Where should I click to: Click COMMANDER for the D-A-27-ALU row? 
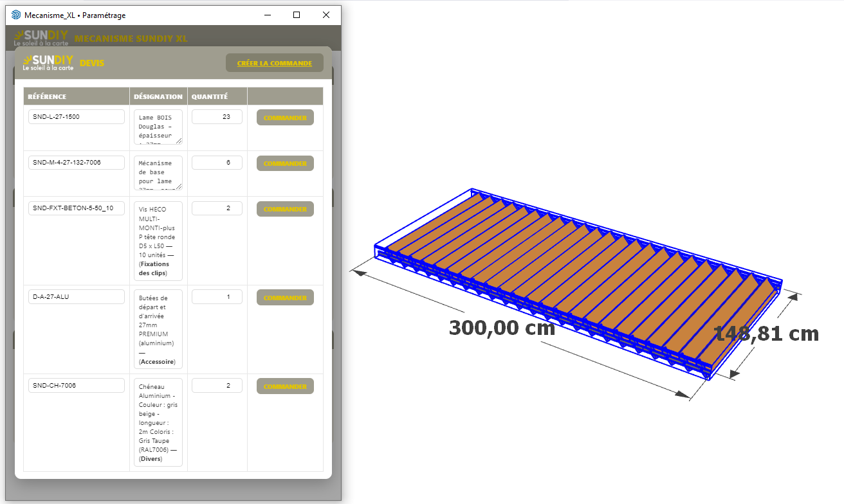tap(285, 298)
